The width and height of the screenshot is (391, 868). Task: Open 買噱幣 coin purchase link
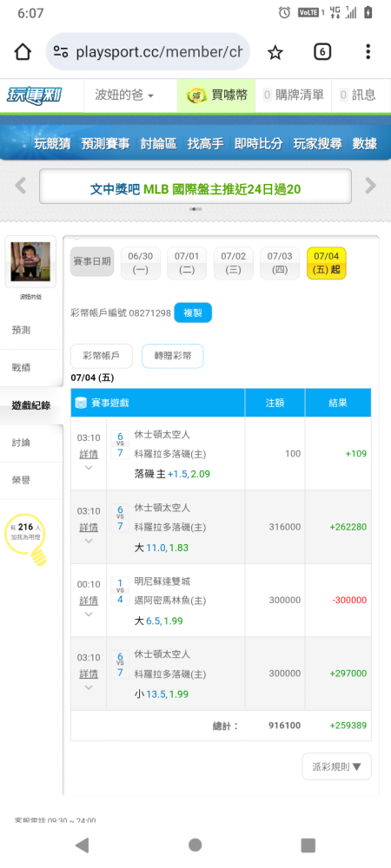tap(216, 95)
